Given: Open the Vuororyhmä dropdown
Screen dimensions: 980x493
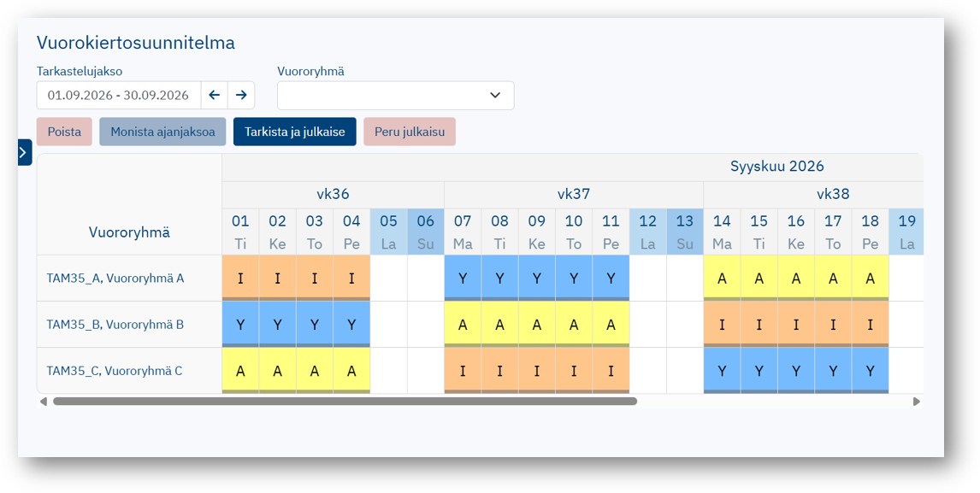Looking at the screenshot, I should pyautogui.click(x=396, y=95).
